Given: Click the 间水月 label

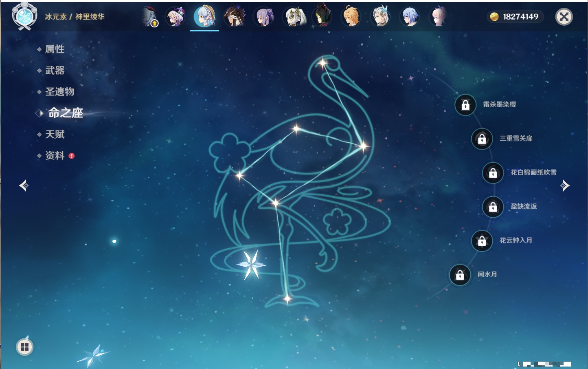Looking at the screenshot, I should tap(487, 274).
